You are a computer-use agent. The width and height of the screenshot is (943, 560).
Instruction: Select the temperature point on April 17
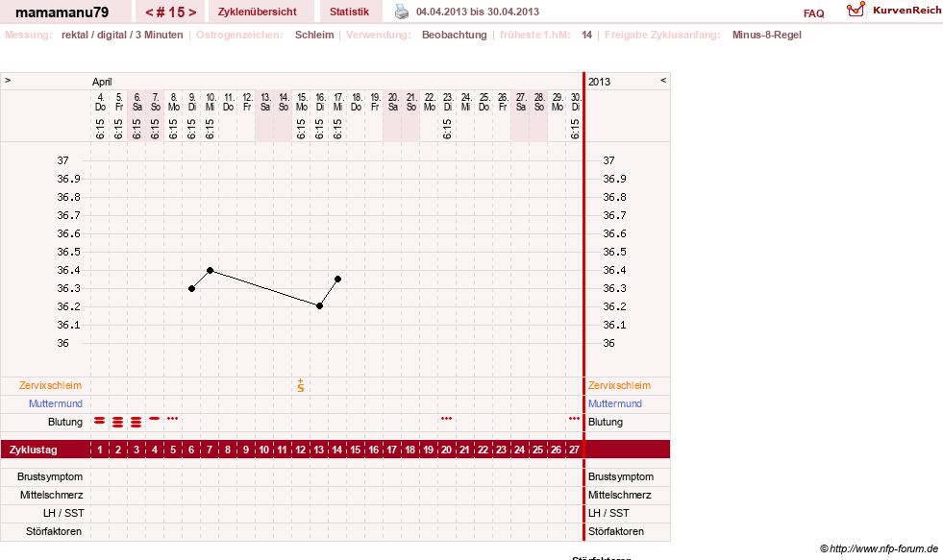338,279
